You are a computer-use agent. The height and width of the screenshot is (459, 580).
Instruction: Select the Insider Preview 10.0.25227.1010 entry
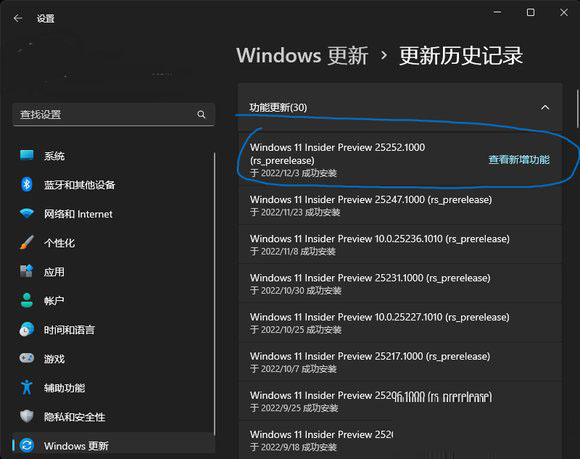[x=400, y=323]
